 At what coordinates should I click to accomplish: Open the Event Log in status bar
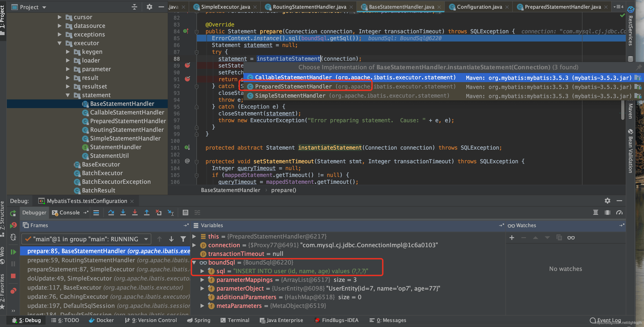(605, 320)
